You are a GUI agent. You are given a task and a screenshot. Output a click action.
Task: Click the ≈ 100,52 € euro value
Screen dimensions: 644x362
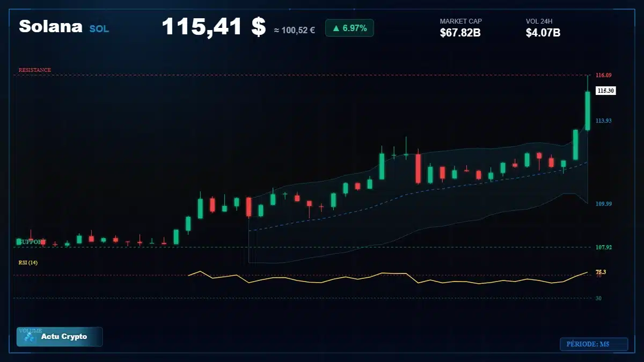coord(294,31)
